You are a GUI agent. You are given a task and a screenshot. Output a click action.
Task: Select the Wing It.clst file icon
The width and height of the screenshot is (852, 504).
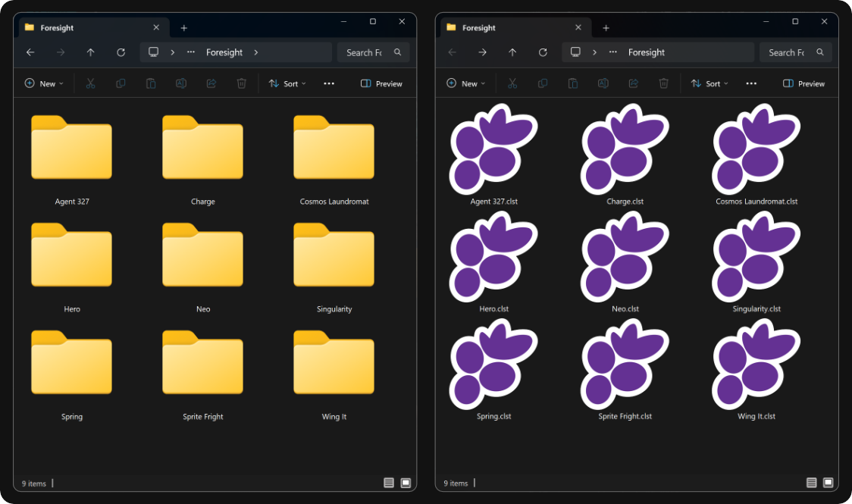coord(756,365)
